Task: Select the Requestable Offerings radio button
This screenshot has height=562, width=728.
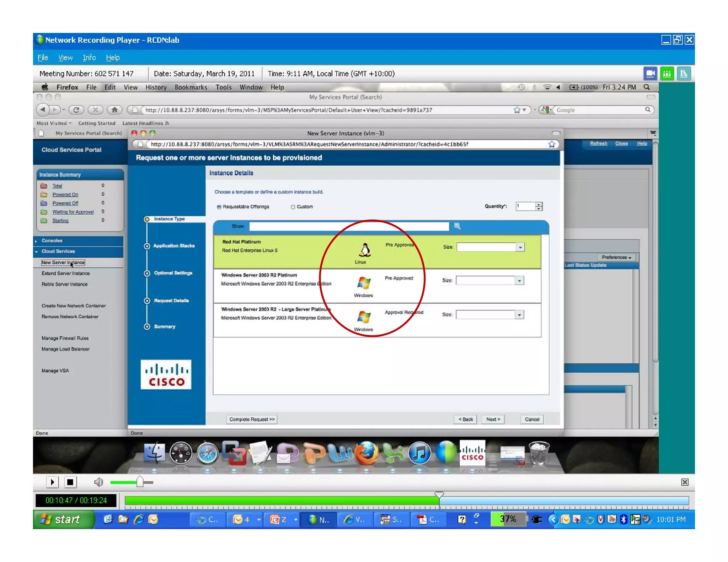Action: click(x=219, y=207)
